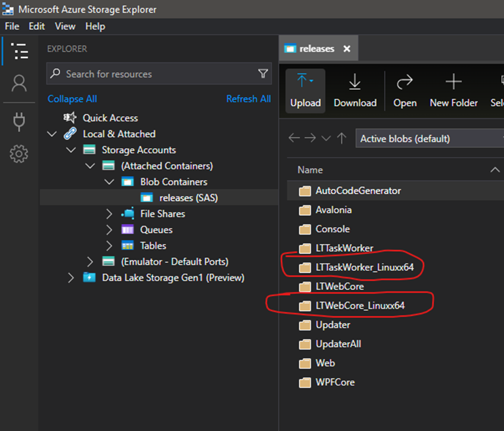The height and width of the screenshot is (431, 504).
Task: Go up one level with up arrow
Action: point(342,138)
